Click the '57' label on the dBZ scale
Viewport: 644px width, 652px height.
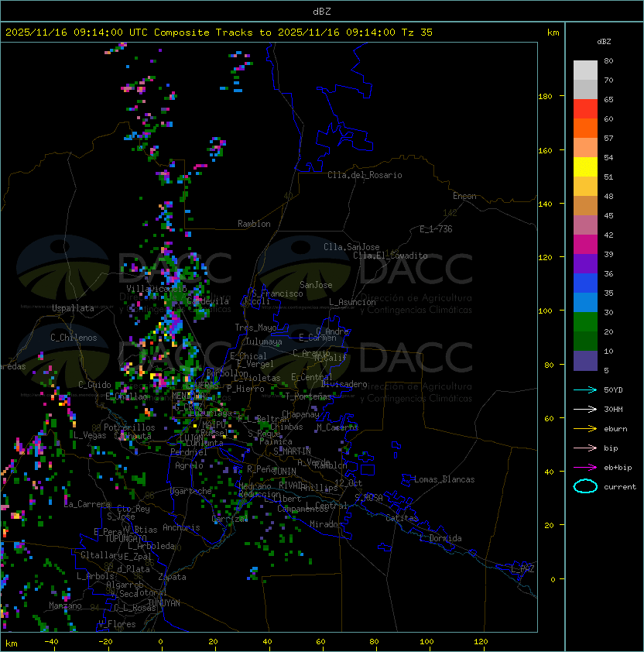[x=608, y=139]
